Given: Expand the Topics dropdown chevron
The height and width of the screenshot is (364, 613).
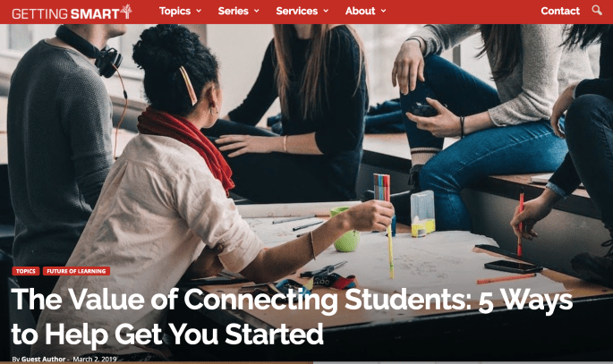Looking at the screenshot, I should pyautogui.click(x=199, y=11).
